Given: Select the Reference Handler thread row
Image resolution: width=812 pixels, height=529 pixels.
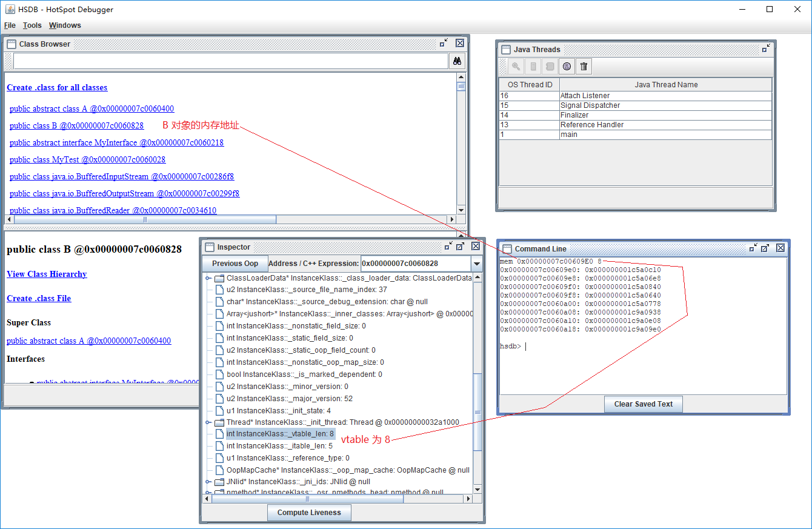Looking at the screenshot, I should coord(635,125).
